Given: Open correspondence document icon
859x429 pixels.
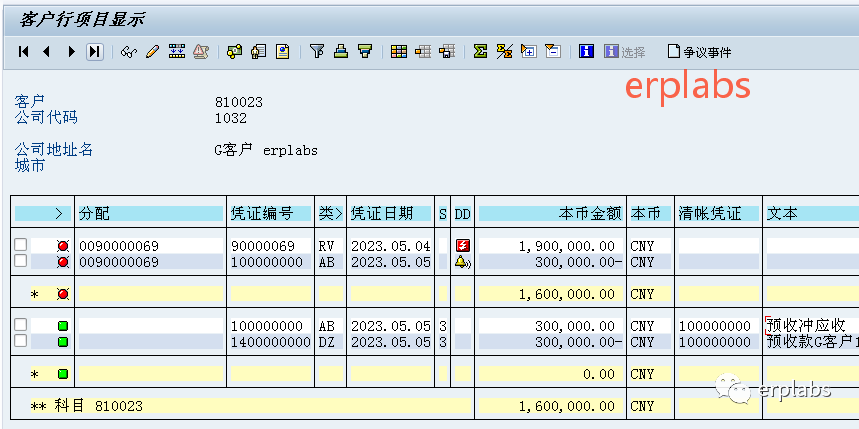Looking at the screenshot, I should pyautogui.click(x=283, y=52).
